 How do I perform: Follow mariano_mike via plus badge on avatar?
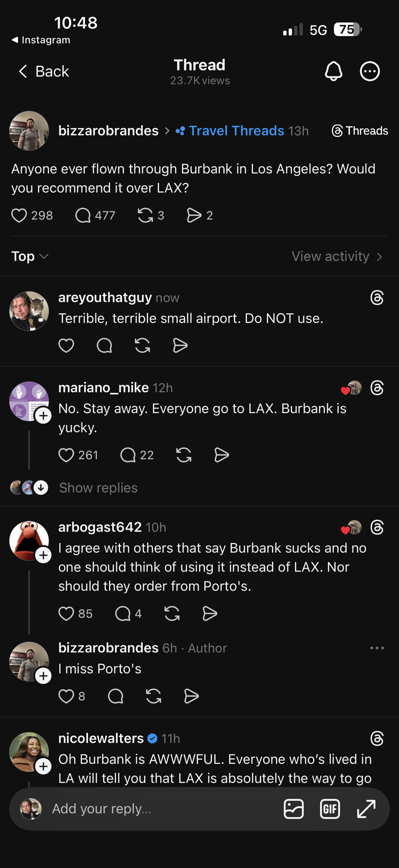click(x=43, y=416)
